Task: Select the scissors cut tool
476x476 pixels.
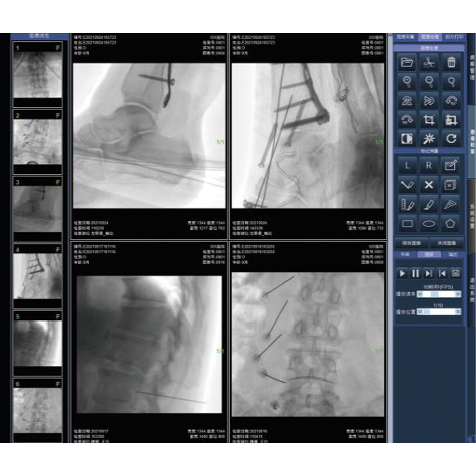Action: [x=429, y=63]
